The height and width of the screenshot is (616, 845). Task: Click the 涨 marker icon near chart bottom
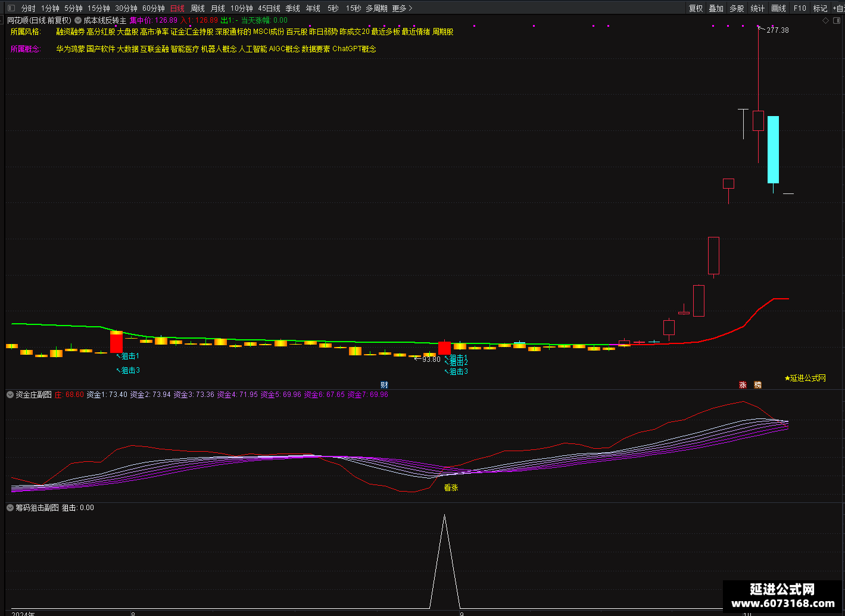[x=743, y=385]
